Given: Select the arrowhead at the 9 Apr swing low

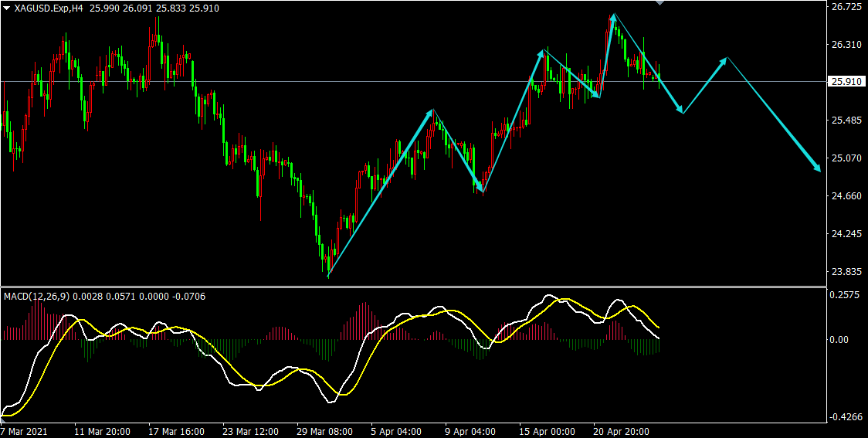Looking at the screenshot, I should (481, 189).
